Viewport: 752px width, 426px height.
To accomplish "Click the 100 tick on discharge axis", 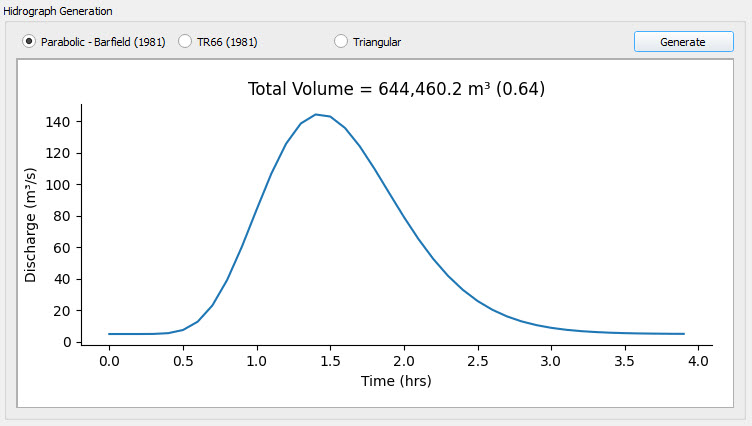I will coord(56,185).
